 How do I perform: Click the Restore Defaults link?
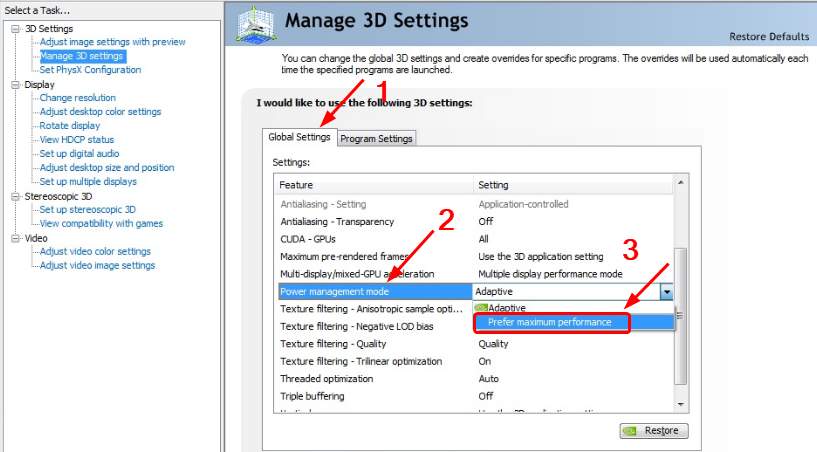click(769, 37)
